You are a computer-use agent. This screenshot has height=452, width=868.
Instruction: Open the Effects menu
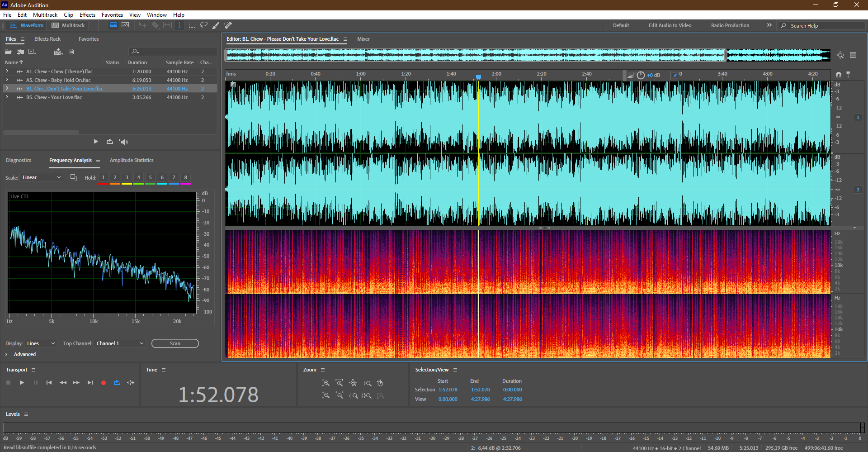pos(87,15)
